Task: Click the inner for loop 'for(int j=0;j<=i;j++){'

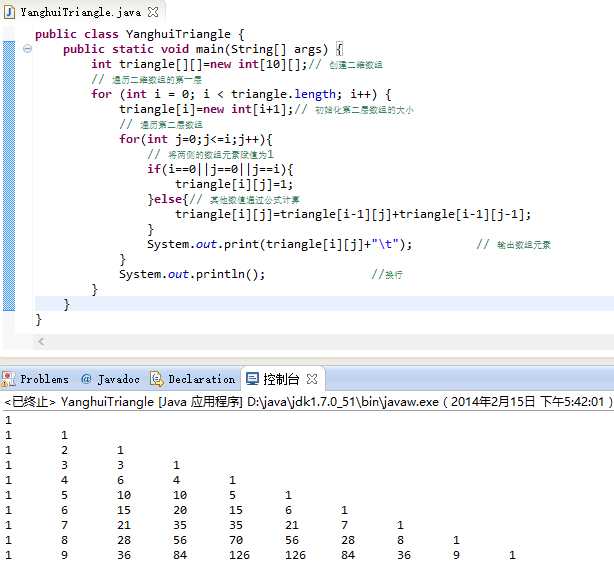Action: [x=196, y=139]
